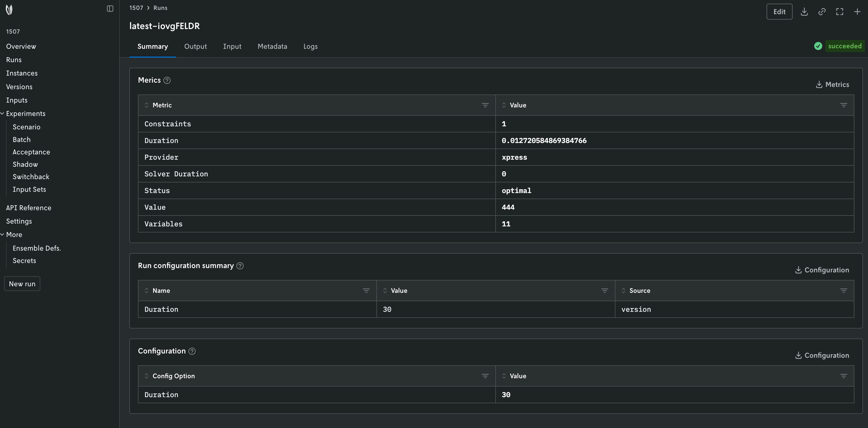
Task: Select Duration value 0.012720584869384766
Action: tap(544, 140)
